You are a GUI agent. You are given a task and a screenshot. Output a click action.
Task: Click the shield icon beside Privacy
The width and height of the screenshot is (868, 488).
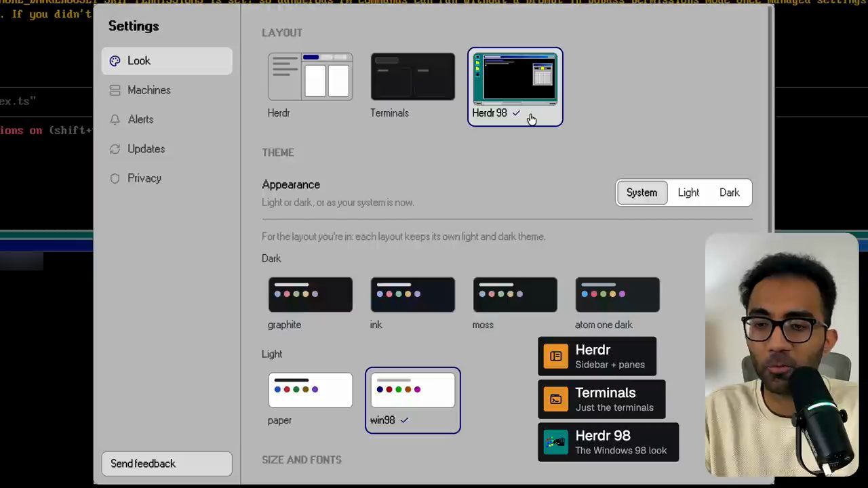(x=115, y=178)
